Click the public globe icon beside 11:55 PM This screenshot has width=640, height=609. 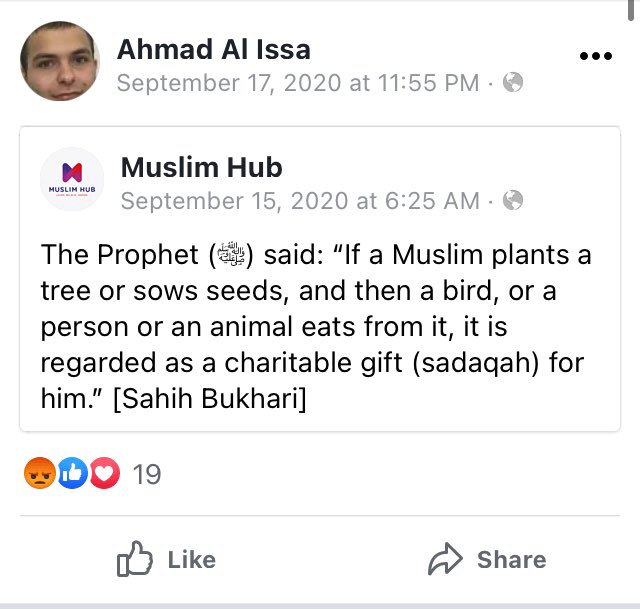coord(513,82)
